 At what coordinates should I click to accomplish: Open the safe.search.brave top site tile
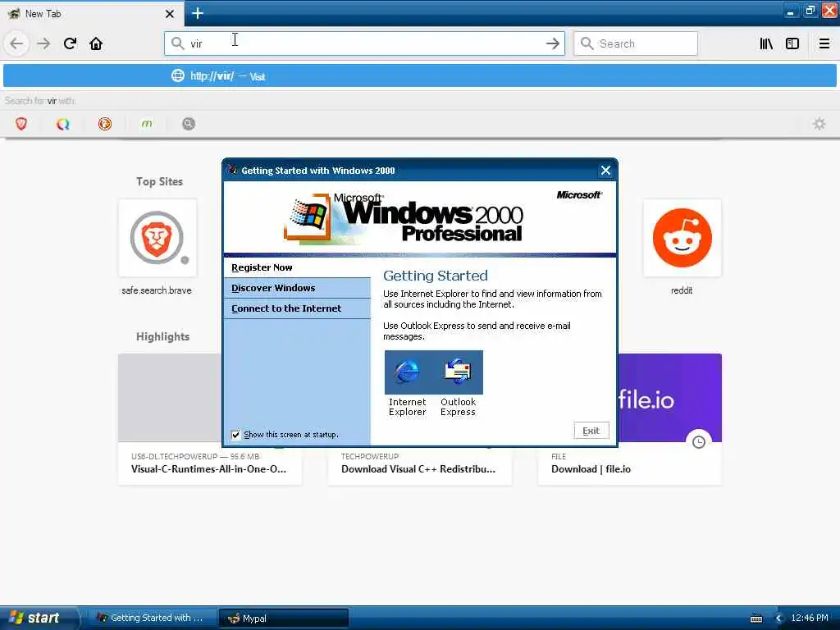click(157, 239)
